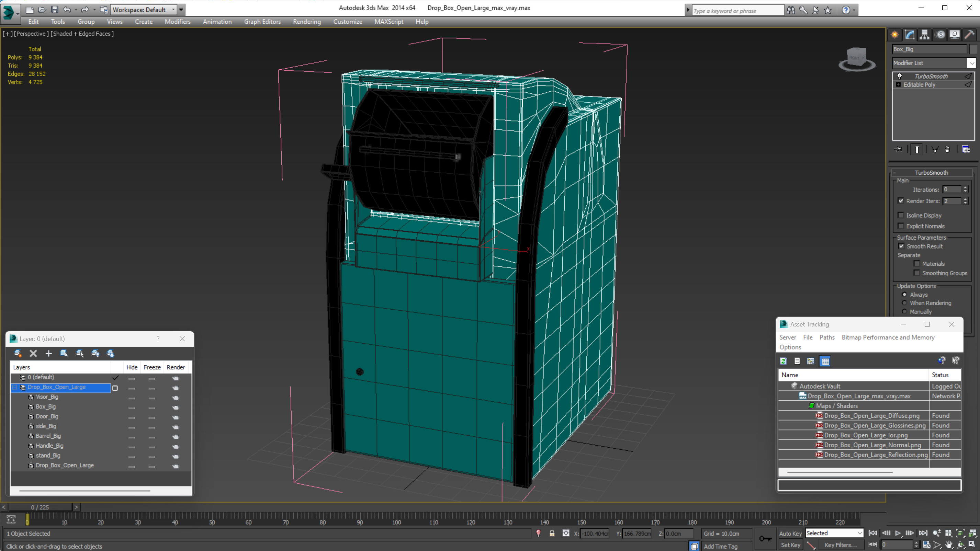
Task: Click Create New Layer icon in Layer dialog
Action: 18,353
